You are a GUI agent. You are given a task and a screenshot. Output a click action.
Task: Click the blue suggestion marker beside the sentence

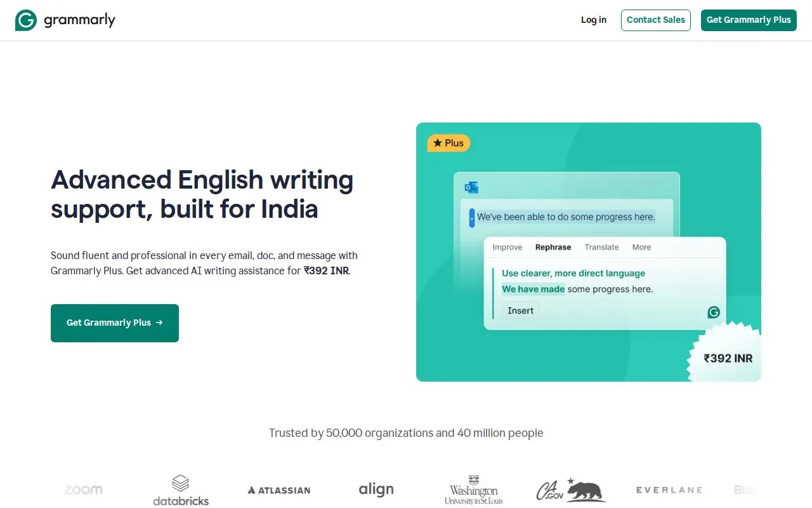pyautogui.click(x=471, y=217)
